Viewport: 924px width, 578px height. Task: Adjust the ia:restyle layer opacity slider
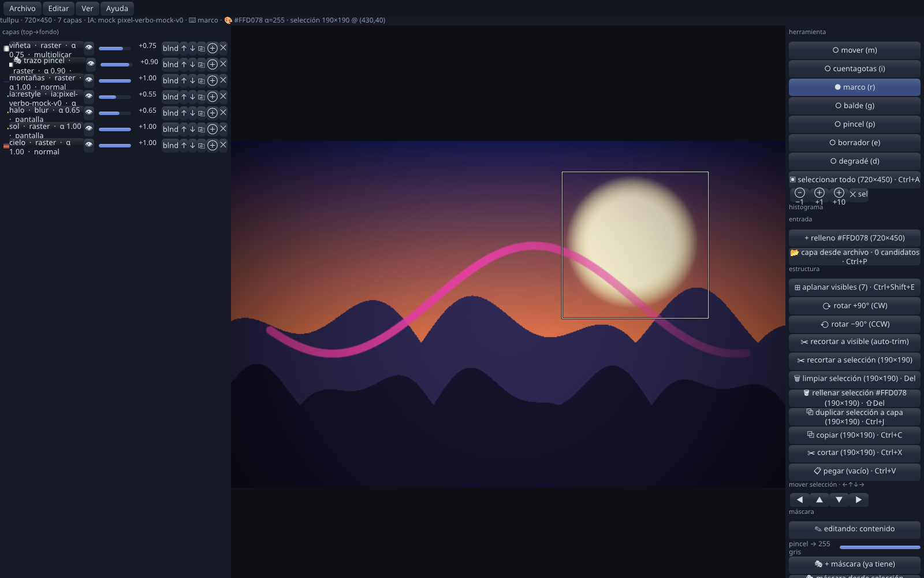tap(115, 97)
